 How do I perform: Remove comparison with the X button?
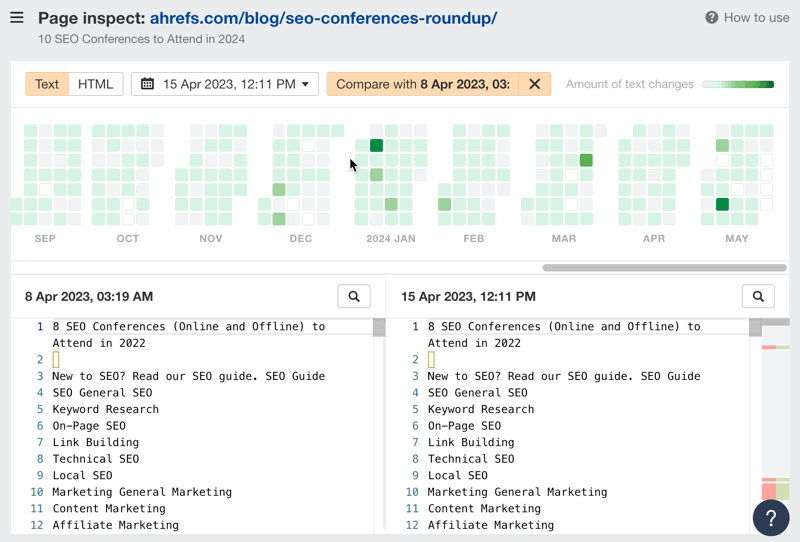point(535,84)
